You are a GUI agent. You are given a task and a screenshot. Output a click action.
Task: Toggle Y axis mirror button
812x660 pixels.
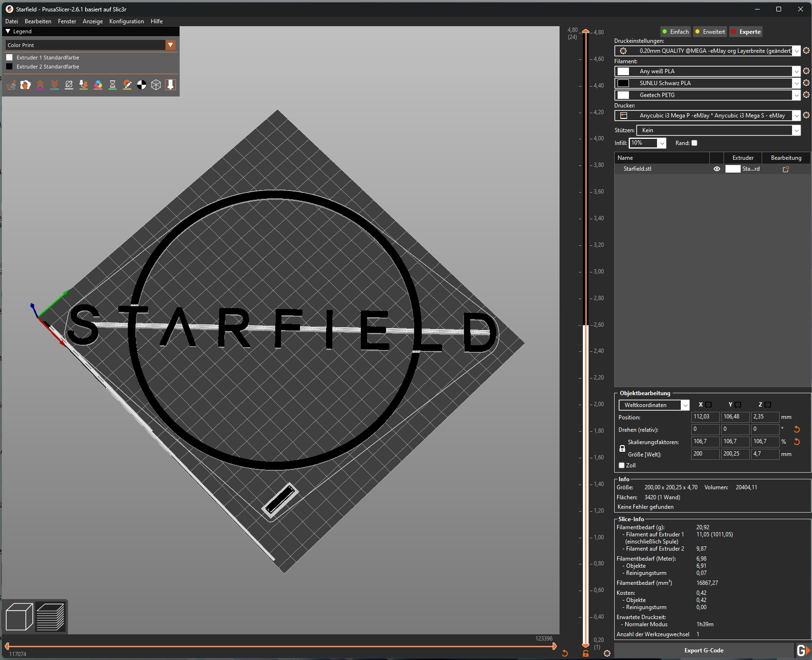[x=738, y=405]
